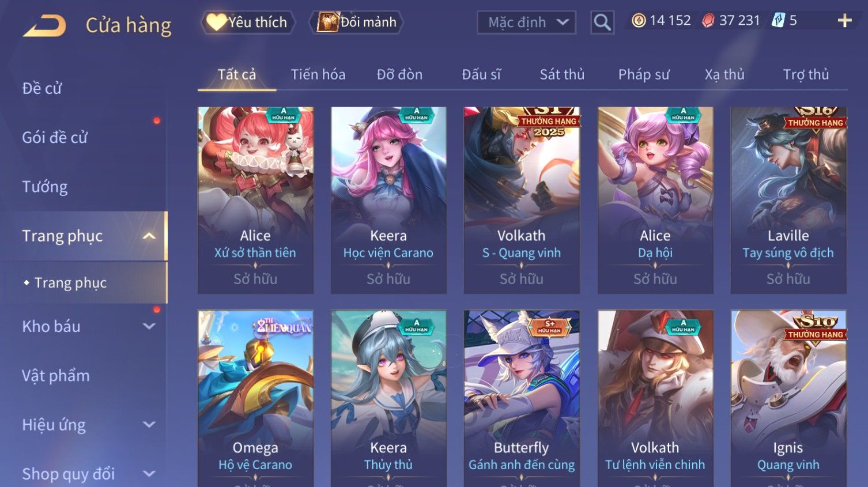Image resolution: width=868 pixels, height=487 pixels.
Task: Open the search magnifier icon
Action: 602,22
